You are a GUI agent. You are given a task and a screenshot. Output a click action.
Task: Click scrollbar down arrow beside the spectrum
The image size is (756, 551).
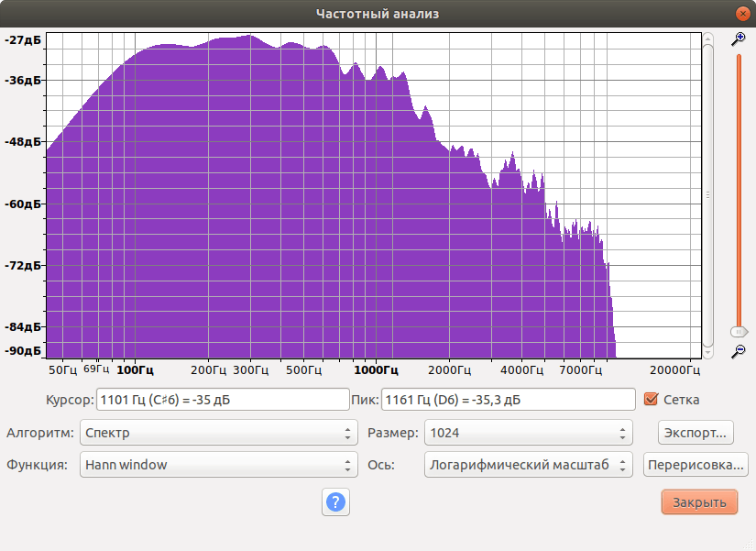pos(707,353)
